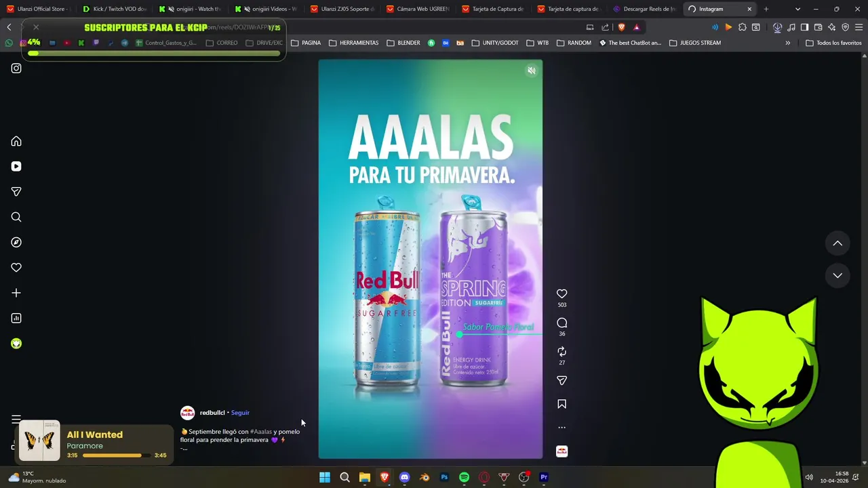
Task: Open Brave Leo AI sparkle icon
Action: [x=832, y=27]
